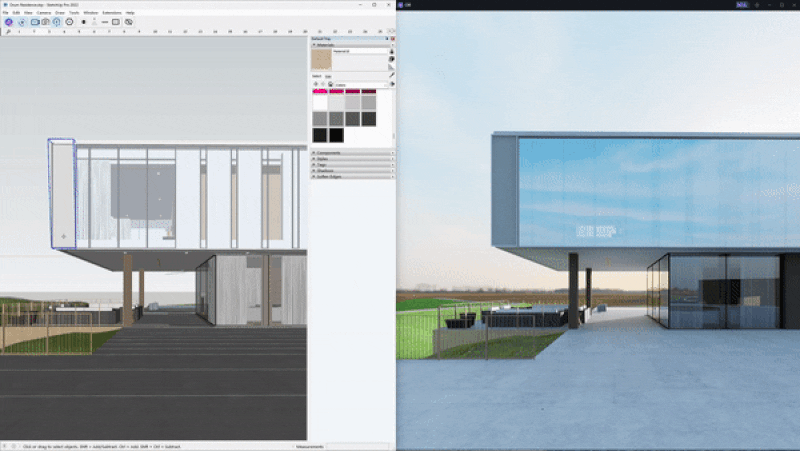Click the key icon at the ruler start

point(8,32)
